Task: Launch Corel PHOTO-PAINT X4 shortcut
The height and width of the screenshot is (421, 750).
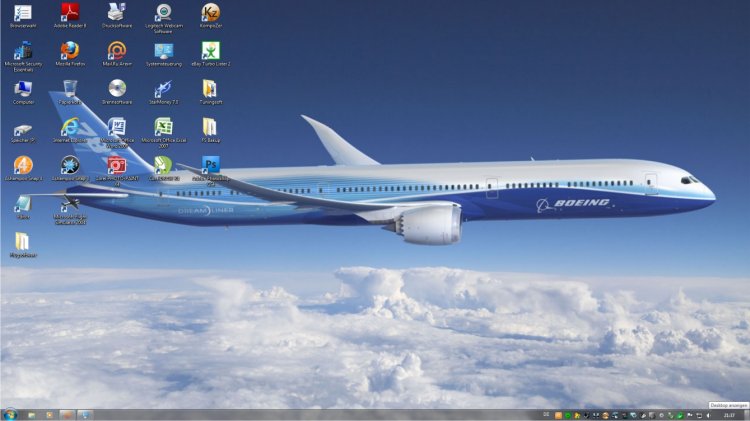Action: [117, 171]
